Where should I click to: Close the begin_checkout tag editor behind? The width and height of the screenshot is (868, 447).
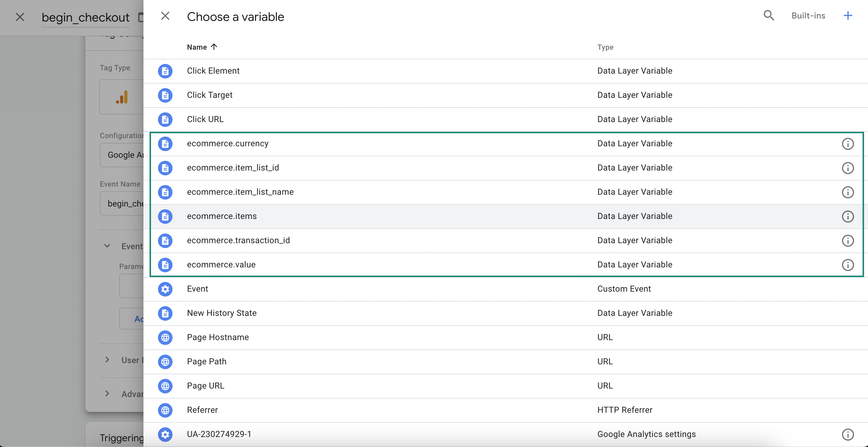pos(20,17)
